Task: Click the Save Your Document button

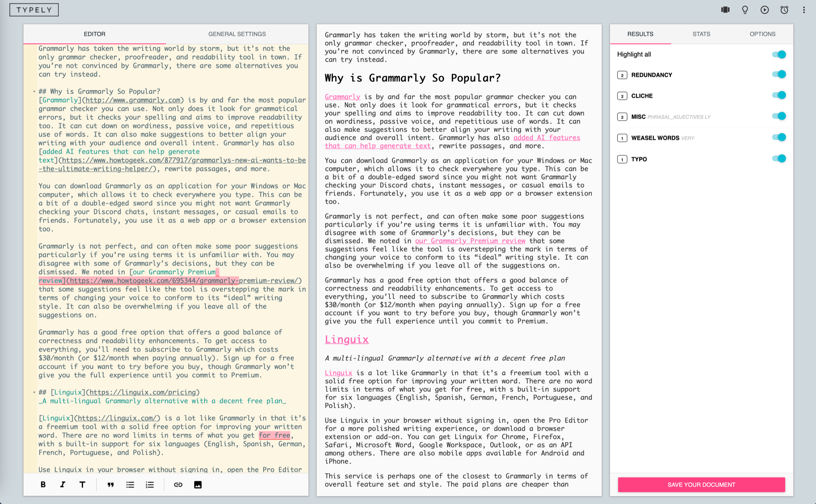Action: coord(701,485)
